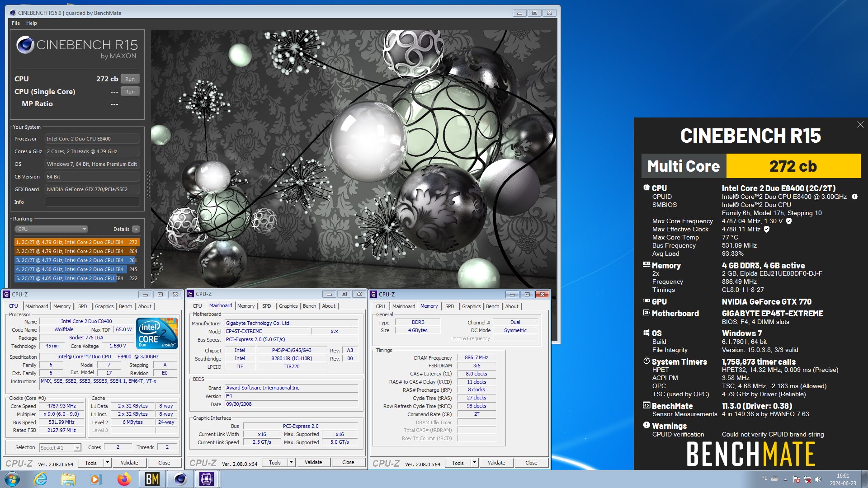This screenshot has height=488, width=868.
Task: Click the Details arrow in Ranking
Action: tap(136, 229)
